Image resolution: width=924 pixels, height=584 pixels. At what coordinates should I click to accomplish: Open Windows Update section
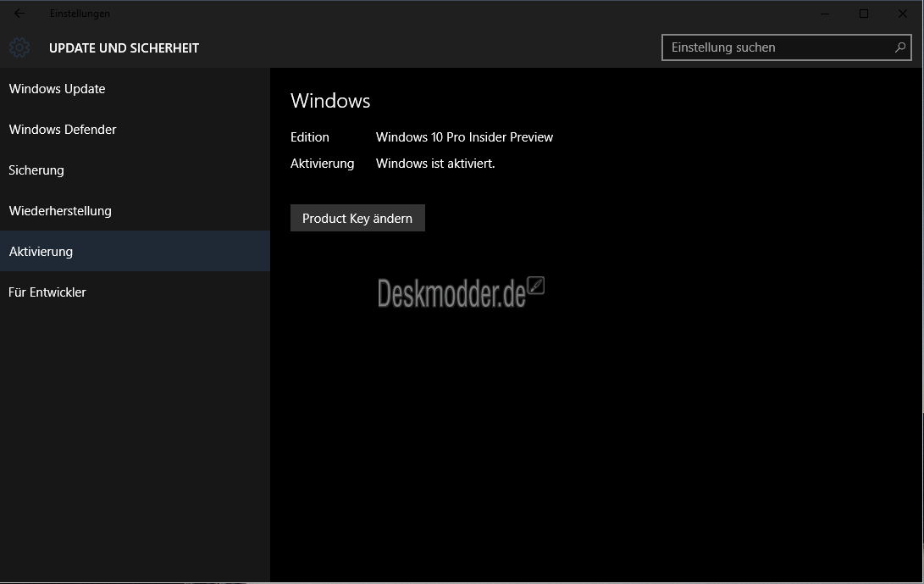click(x=135, y=88)
